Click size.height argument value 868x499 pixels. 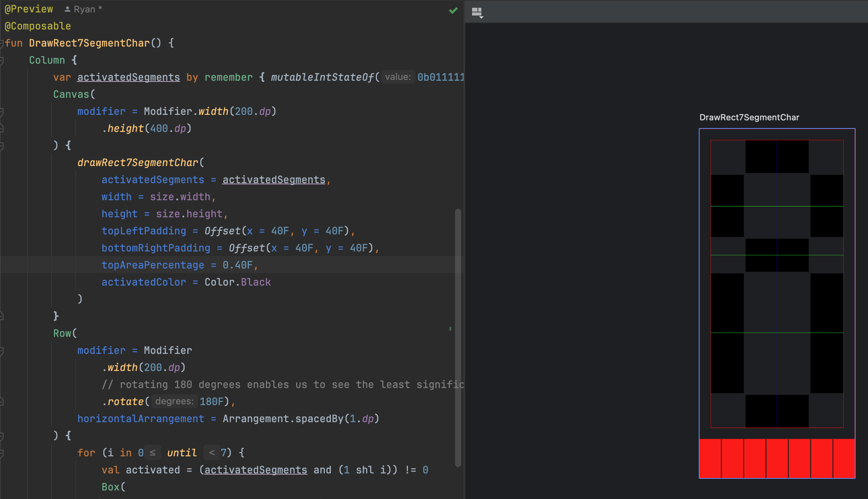coord(189,214)
